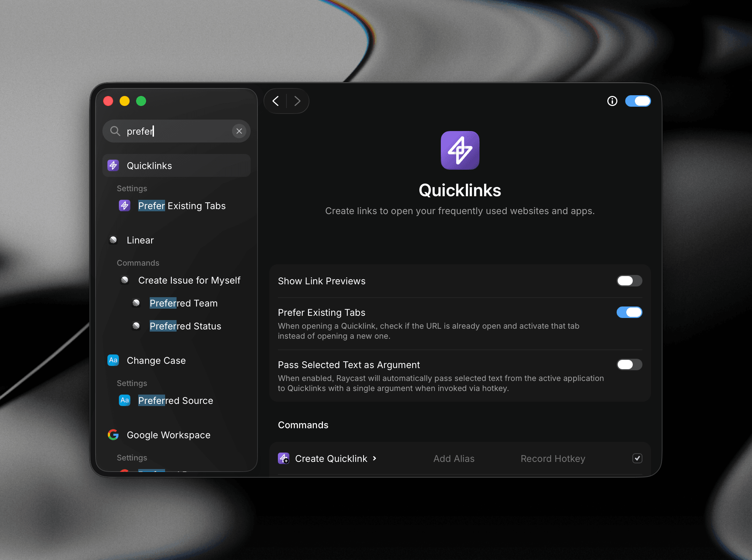The height and width of the screenshot is (560, 752).
Task: Click the Quicklinks sidebar icon
Action: pos(113,165)
